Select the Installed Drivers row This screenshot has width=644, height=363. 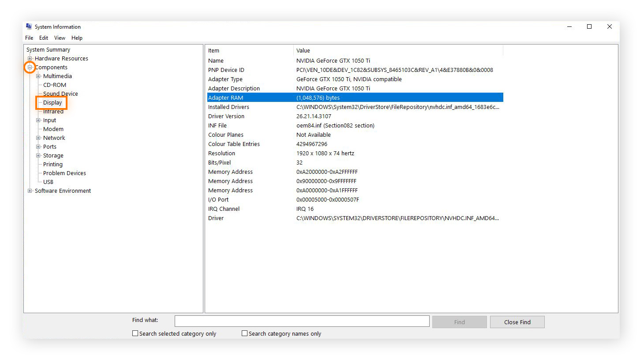click(x=355, y=107)
